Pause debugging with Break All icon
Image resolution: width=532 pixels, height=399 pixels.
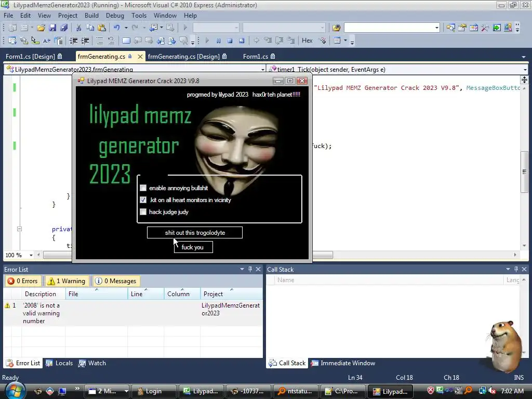tap(219, 41)
